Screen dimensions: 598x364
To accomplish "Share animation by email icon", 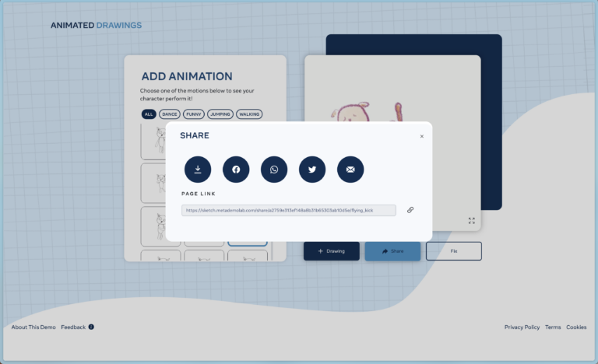I will pos(350,170).
